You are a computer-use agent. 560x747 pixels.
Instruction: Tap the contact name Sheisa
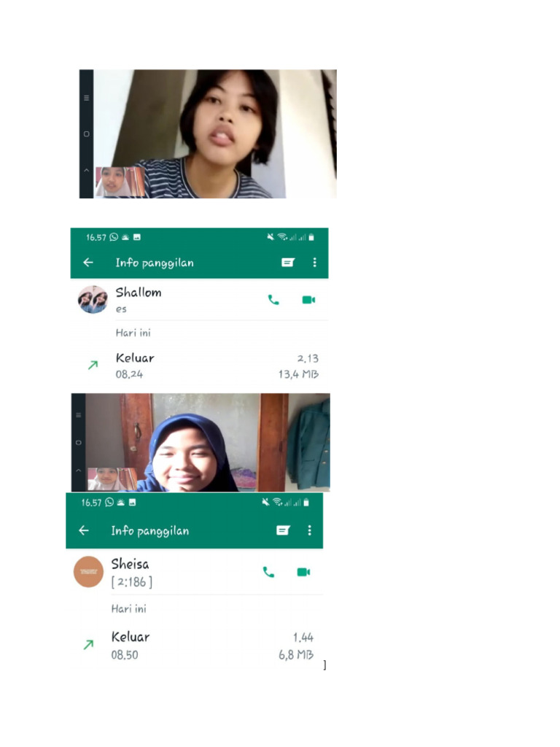[130, 564]
